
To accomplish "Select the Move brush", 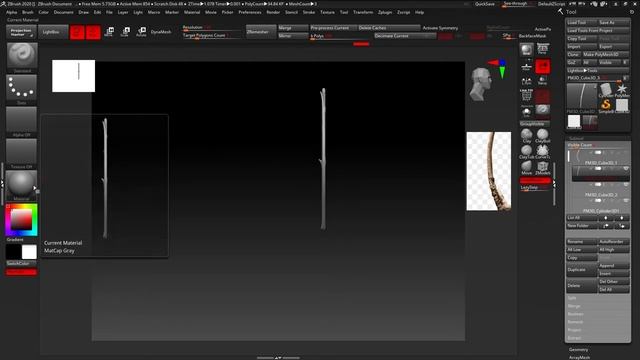I will click(x=527, y=167).
